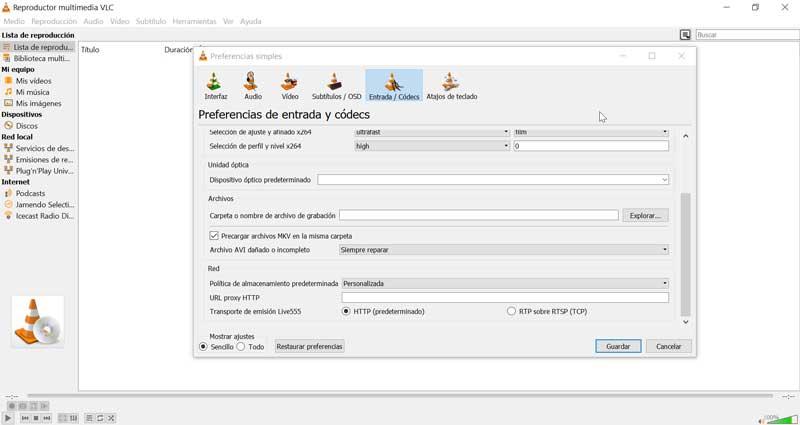Select Jamendo Selections in sidebar
This screenshot has height=425, width=800.
(38, 204)
